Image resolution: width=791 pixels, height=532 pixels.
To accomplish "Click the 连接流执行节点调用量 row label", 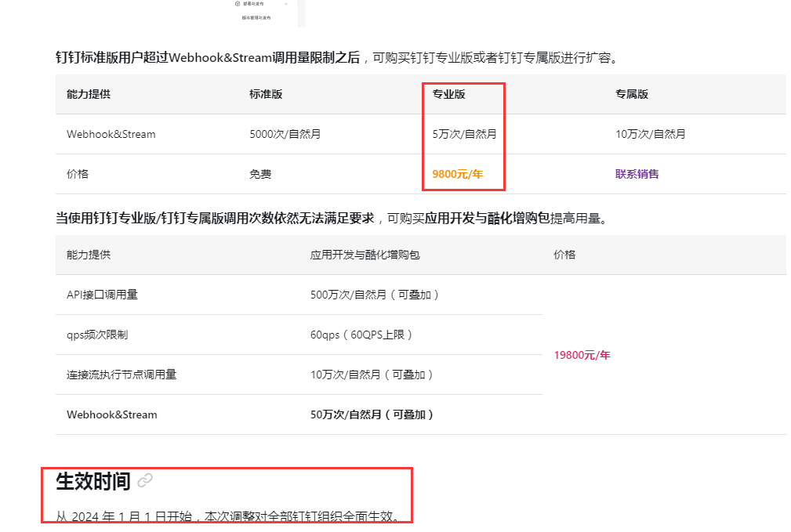I will [122, 375].
